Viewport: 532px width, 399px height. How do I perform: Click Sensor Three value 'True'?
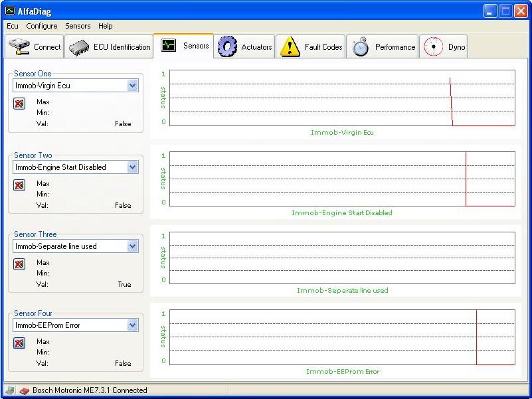(x=124, y=284)
